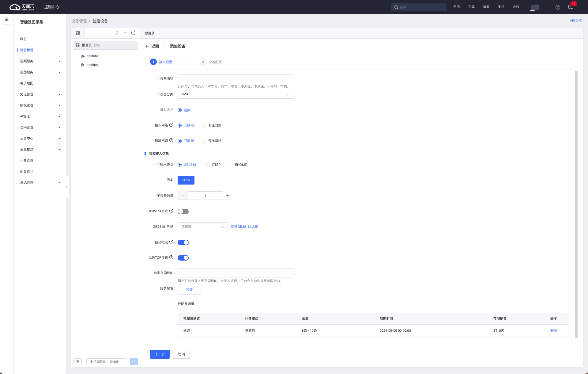Open the messages icon with badge 11
Viewport: 588px width, 374px height.
[571, 7]
